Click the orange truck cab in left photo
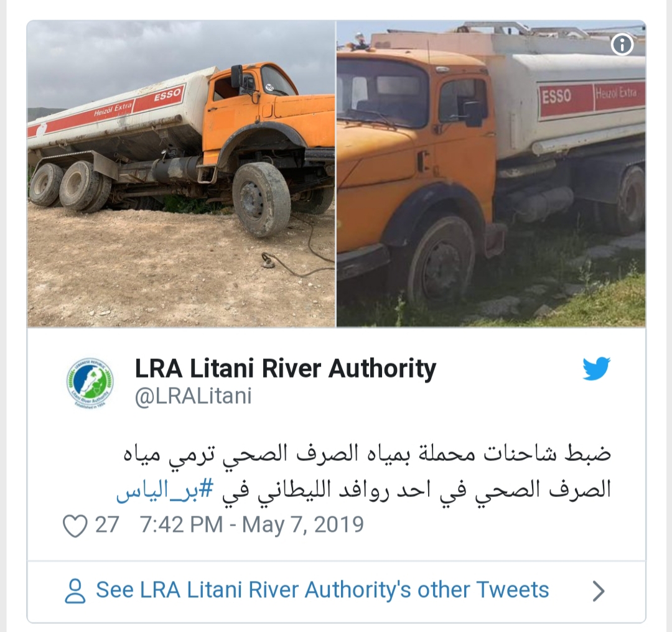This screenshot has width=672, height=632. [x=256, y=111]
